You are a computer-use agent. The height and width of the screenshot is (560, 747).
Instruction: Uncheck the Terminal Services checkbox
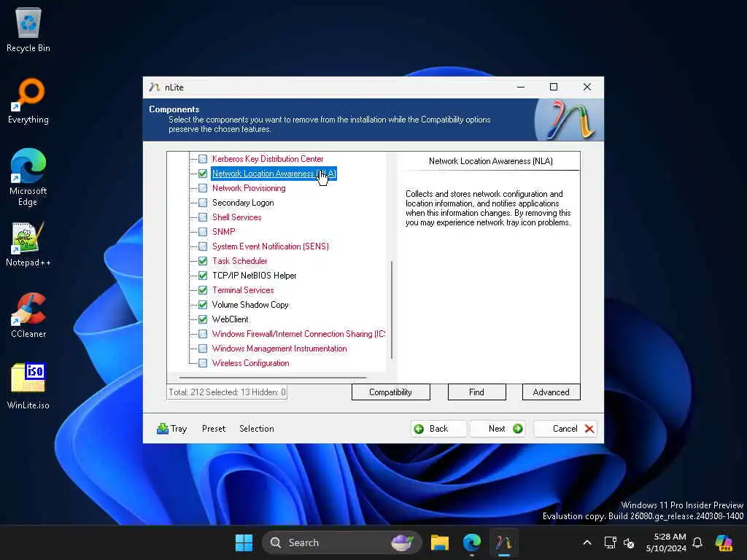click(203, 290)
